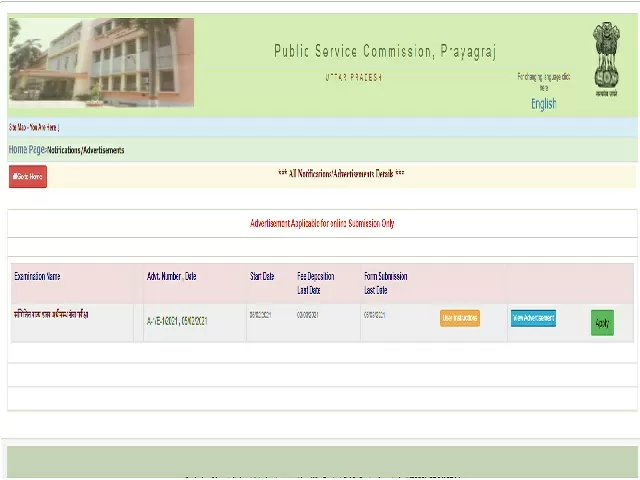Click the Site Map - You Are Here text

point(34,127)
